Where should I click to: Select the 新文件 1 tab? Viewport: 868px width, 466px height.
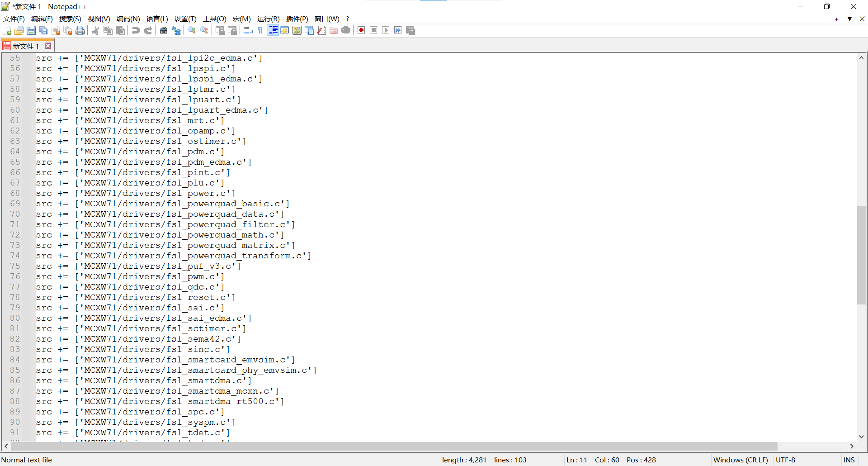coord(25,46)
